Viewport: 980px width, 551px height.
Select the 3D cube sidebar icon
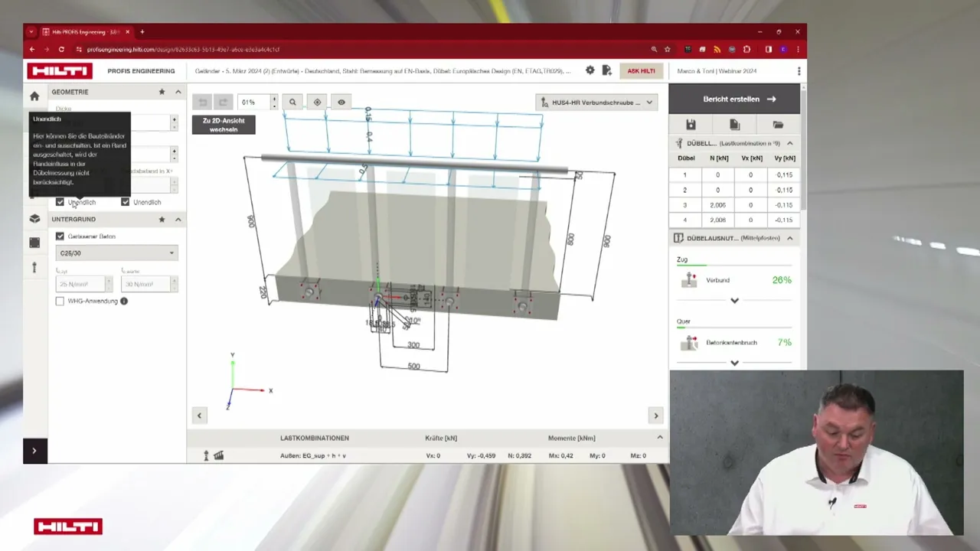pyautogui.click(x=34, y=219)
